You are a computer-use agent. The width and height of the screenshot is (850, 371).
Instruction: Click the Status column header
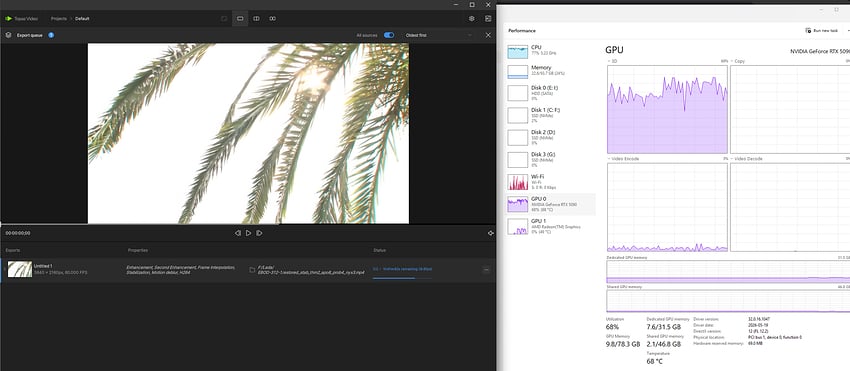coord(379,250)
